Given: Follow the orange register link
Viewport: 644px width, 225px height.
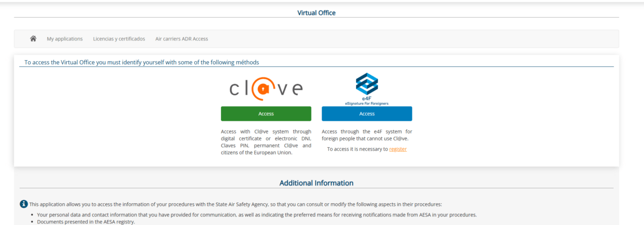Looking at the screenshot, I should click(398, 149).
